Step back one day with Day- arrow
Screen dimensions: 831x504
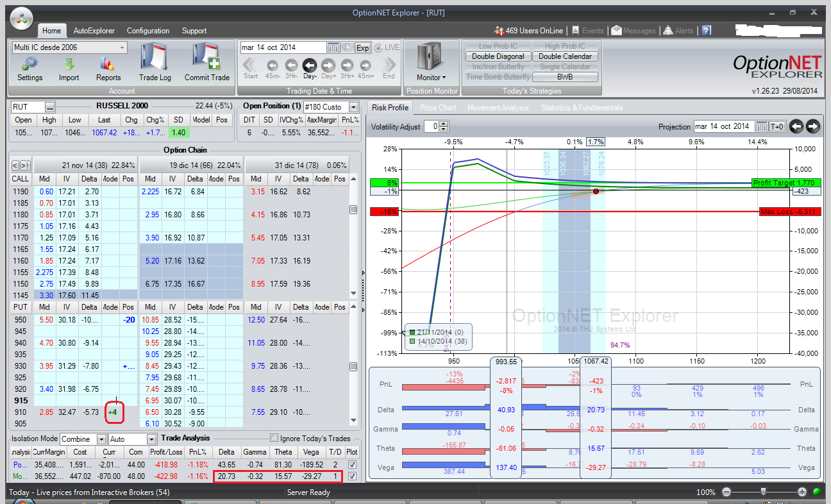click(x=310, y=65)
